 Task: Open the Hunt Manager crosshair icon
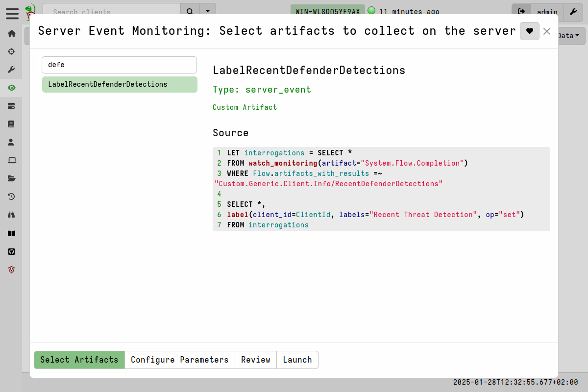tap(11, 51)
